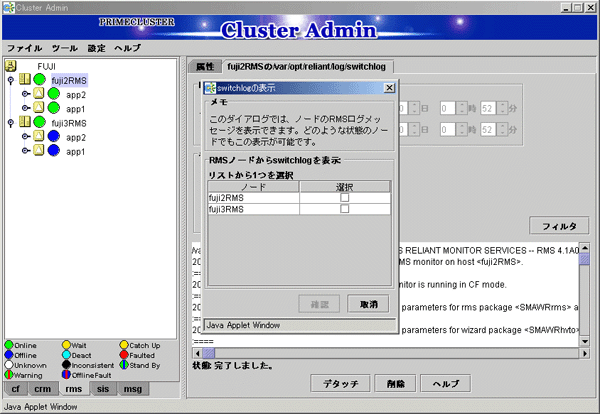Collapse the fuji3RMS tree node
Image resolution: width=600 pixels, height=414 pixels.
click(11, 123)
